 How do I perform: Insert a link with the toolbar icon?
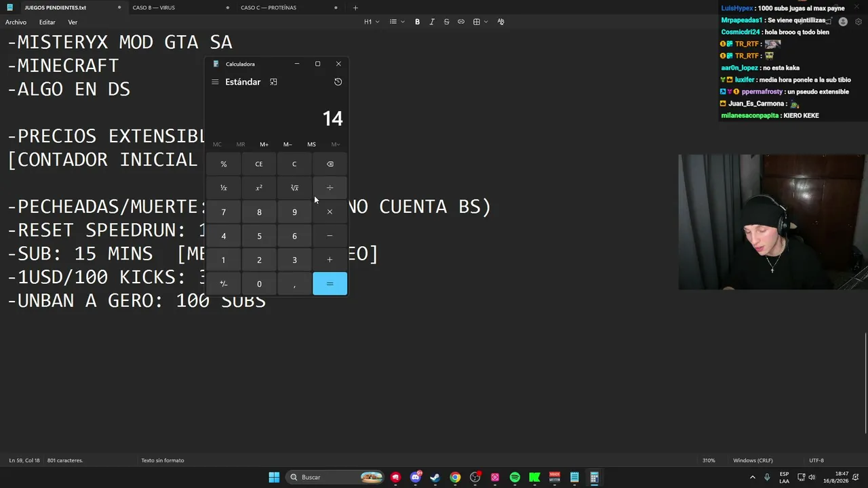pos(461,22)
